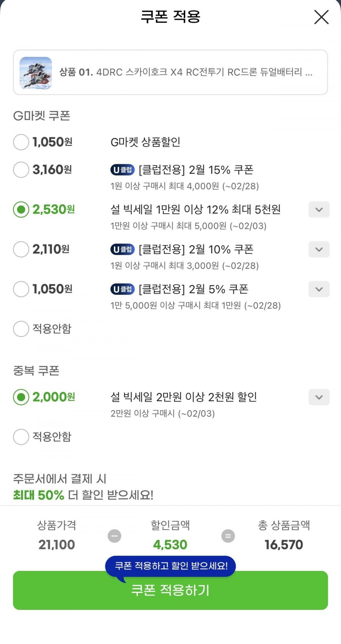The width and height of the screenshot is (341, 644).
Task: Expand details for 2월 10% club coupon
Action: tap(319, 249)
